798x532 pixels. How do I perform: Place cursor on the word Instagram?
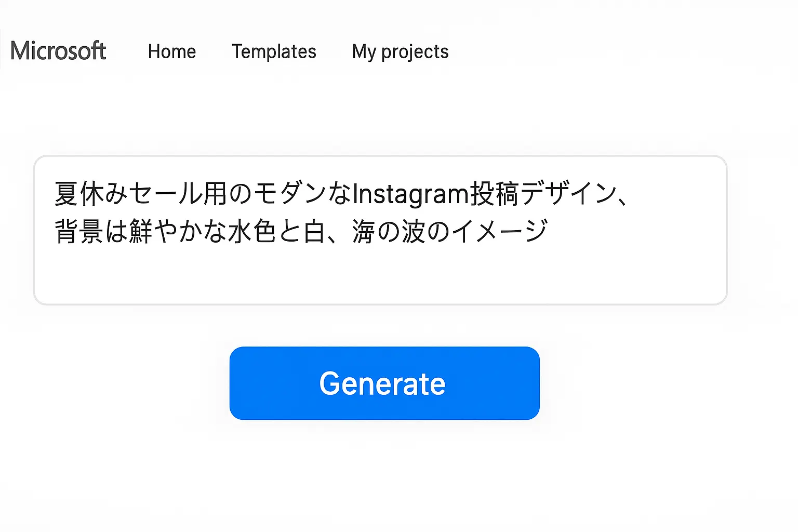(x=410, y=194)
